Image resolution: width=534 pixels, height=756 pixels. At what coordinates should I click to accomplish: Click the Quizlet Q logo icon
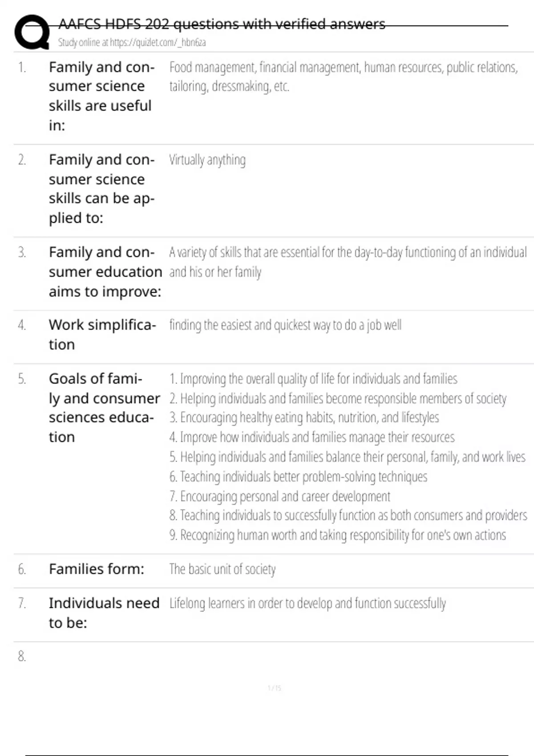tap(32, 32)
